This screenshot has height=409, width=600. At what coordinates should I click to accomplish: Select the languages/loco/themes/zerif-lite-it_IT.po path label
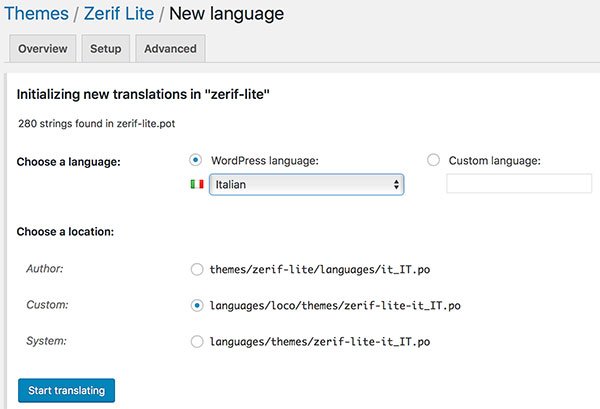(x=335, y=305)
